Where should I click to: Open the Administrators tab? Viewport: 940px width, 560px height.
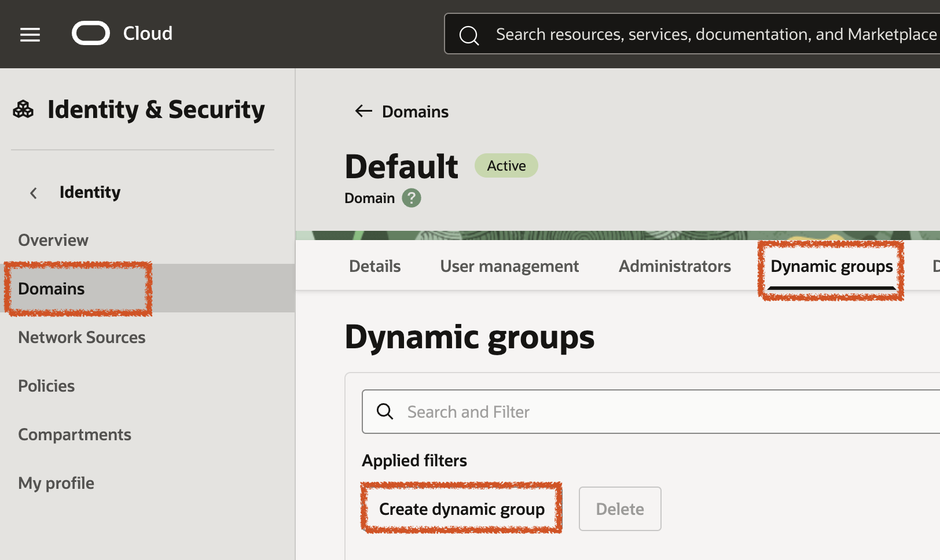[x=674, y=266]
